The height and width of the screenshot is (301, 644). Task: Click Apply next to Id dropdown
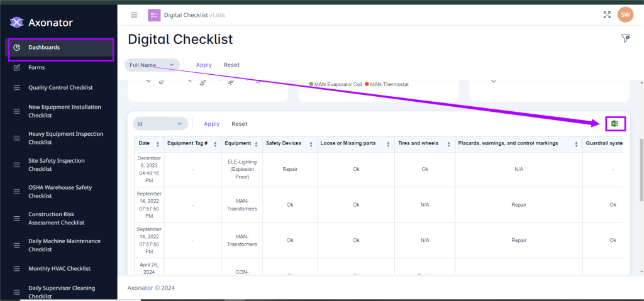(x=212, y=124)
